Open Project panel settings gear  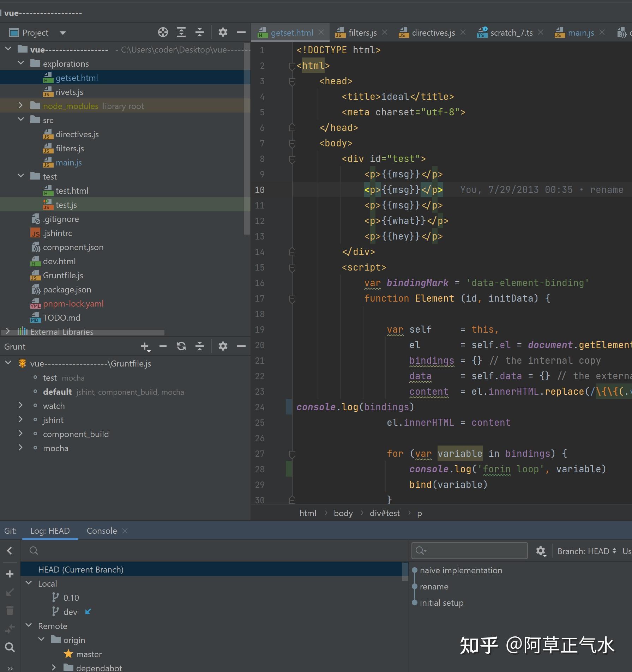coord(223,32)
